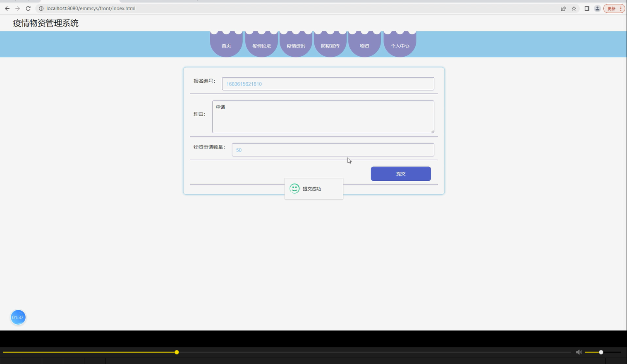The image size is (627, 364).
Task: Bookmark this page with the star icon
Action: (x=574, y=8)
